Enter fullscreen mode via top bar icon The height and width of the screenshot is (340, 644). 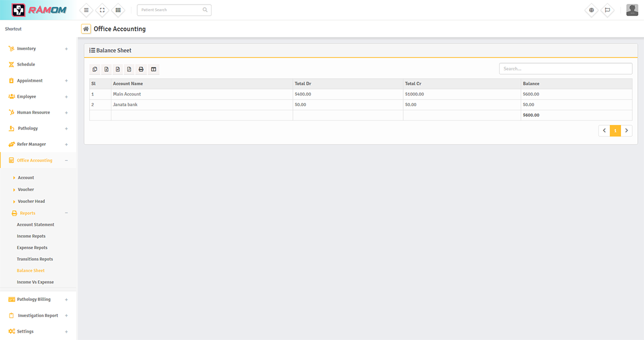coord(102,10)
